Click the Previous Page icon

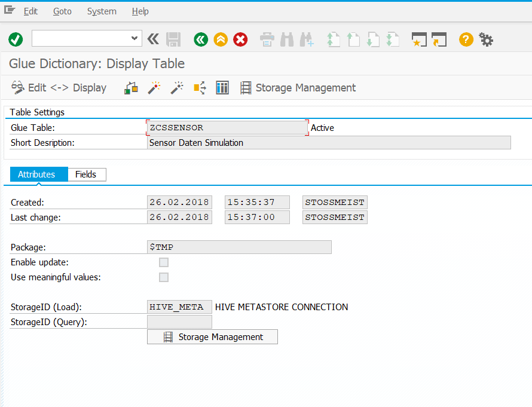coord(353,39)
